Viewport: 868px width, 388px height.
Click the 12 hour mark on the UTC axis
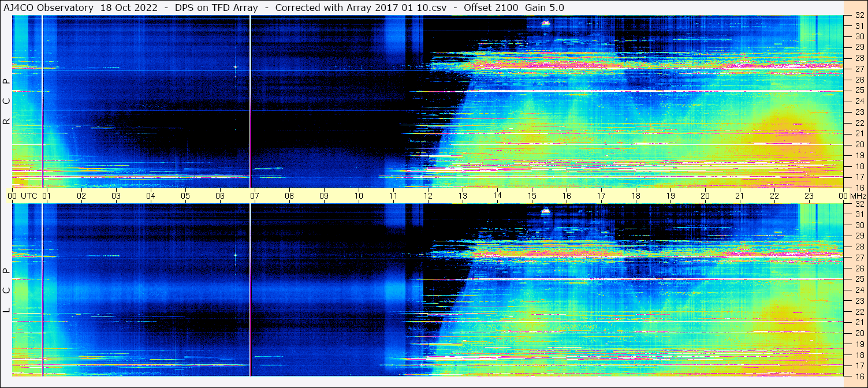[428, 196]
